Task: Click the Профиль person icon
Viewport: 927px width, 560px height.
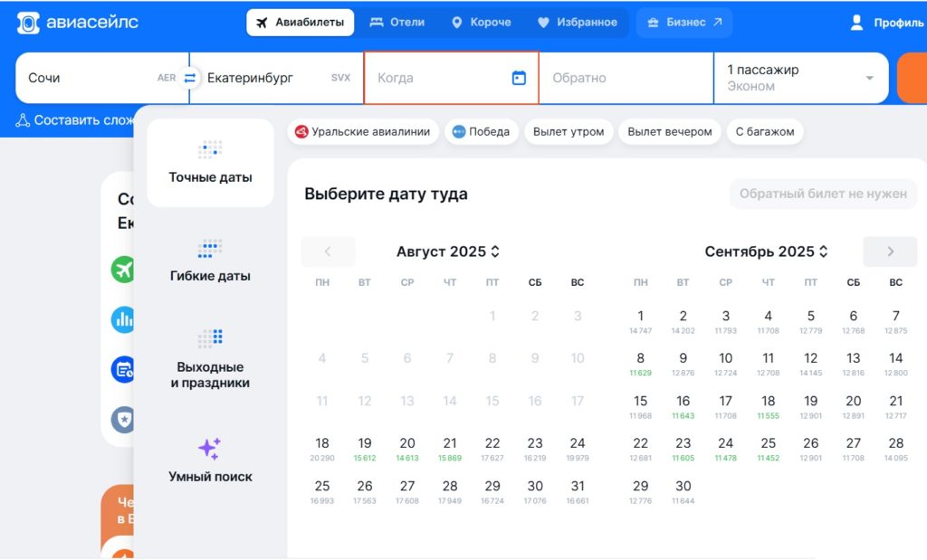Action: 856,23
